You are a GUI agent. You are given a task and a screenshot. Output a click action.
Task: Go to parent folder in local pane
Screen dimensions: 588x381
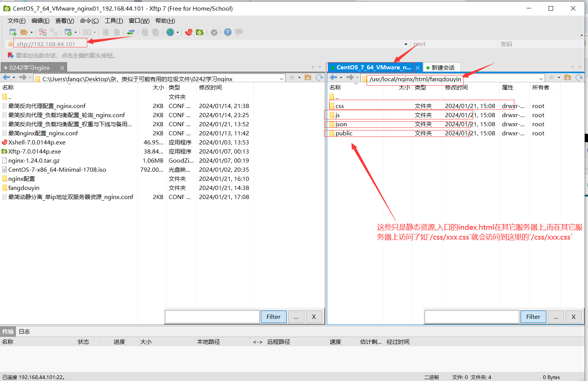(308, 77)
